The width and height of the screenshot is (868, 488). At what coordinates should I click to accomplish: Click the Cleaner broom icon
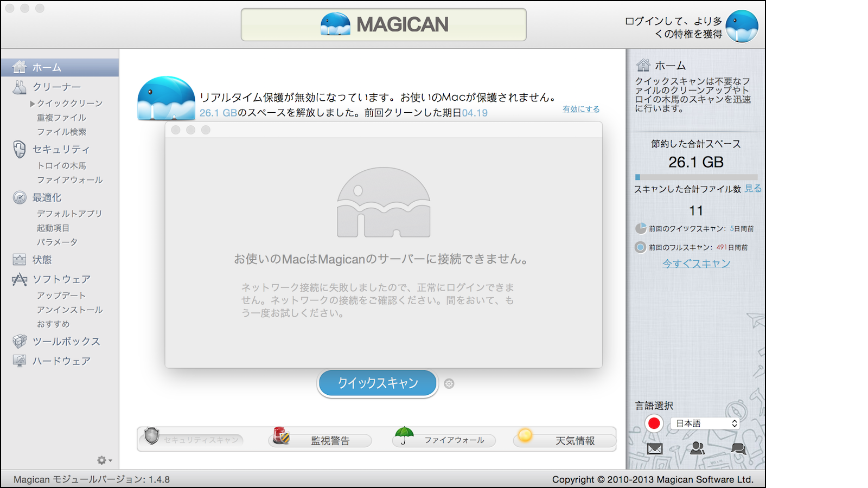pos(20,87)
